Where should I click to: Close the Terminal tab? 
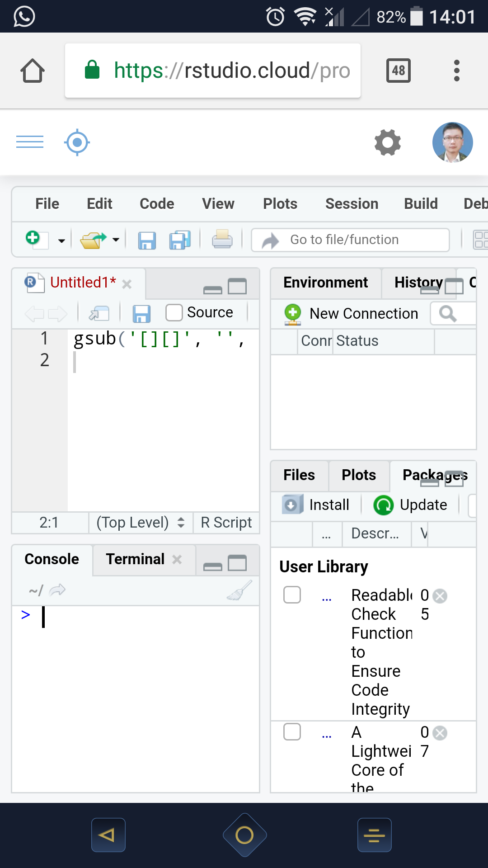(x=177, y=560)
